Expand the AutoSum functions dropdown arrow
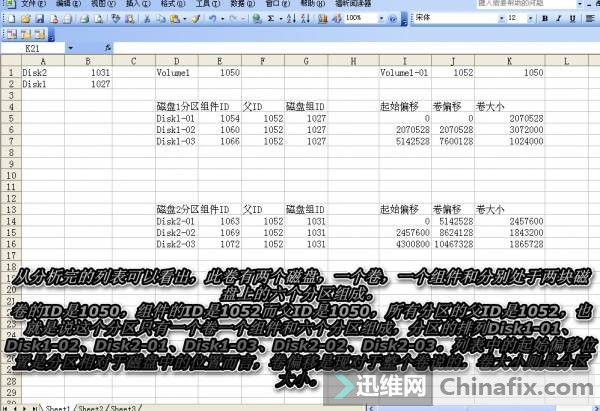This screenshot has height=411, width=600. point(280,19)
